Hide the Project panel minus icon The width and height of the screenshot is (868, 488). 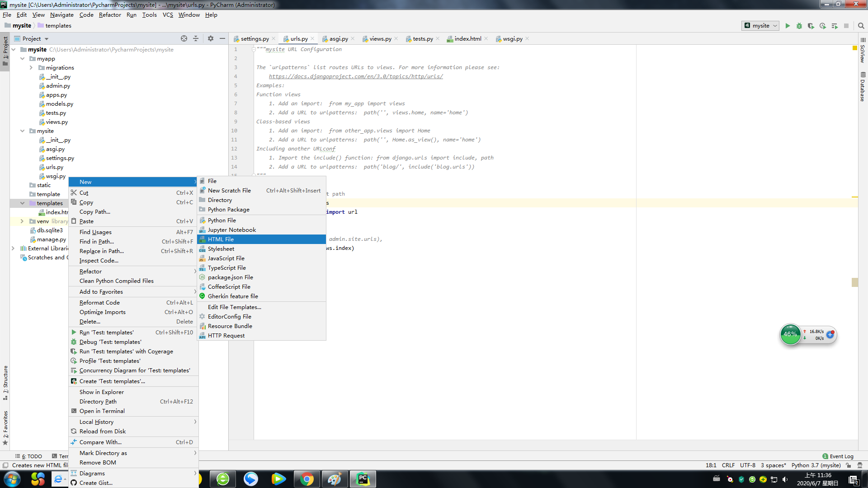tap(222, 38)
